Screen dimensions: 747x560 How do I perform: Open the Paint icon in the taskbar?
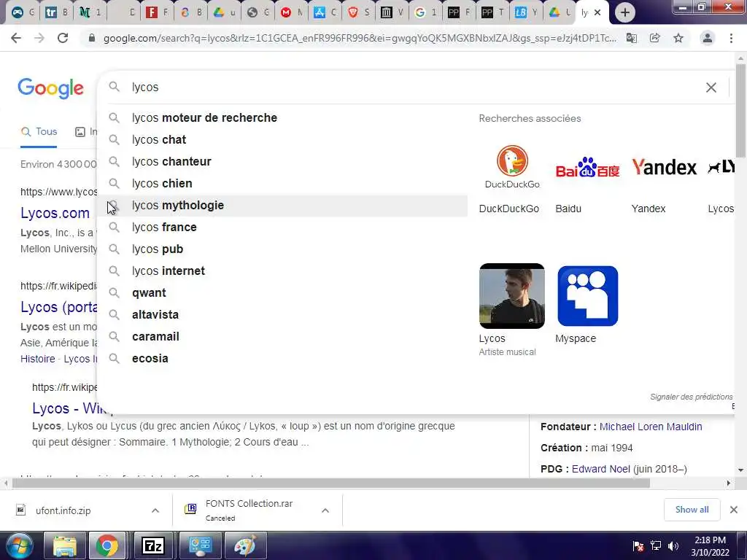click(245, 545)
